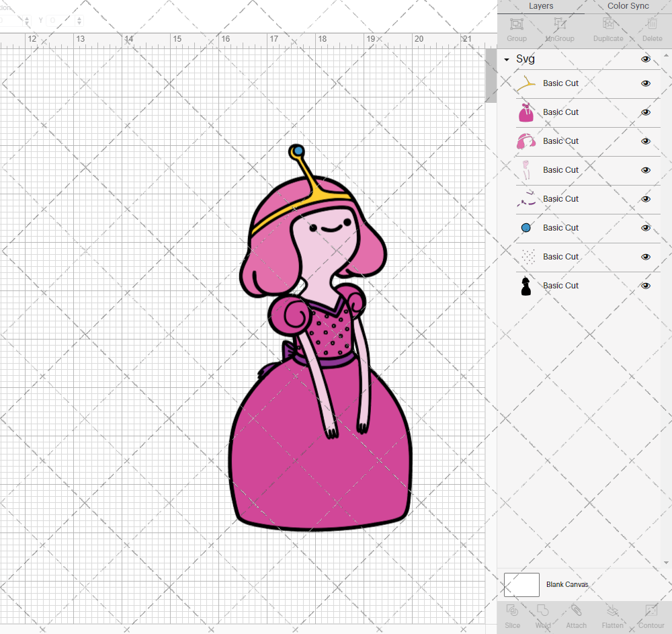This screenshot has width=672, height=634.
Task: Select the Princess Bubblegum image on canvas
Action: (320, 338)
